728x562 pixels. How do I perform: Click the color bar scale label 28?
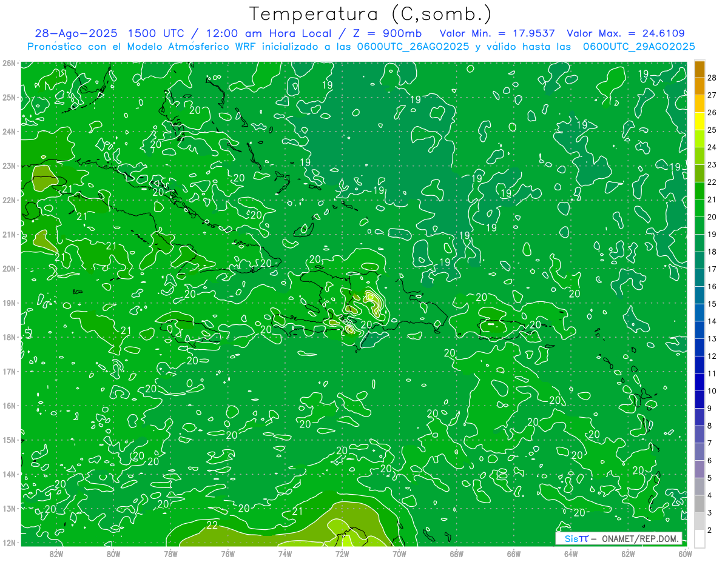(x=712, y=78)
